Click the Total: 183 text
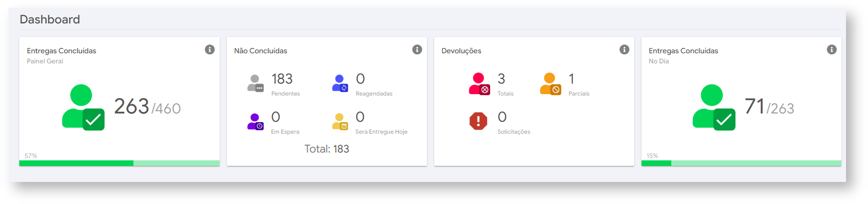This screenshot has height=204, width=868. coord(327,149)
